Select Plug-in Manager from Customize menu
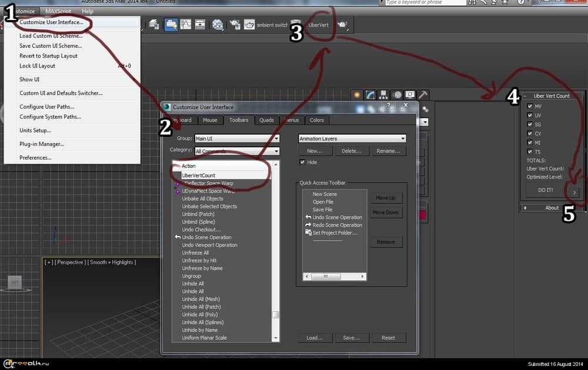The width and height of the screenshot is (588, 370). 42,144
